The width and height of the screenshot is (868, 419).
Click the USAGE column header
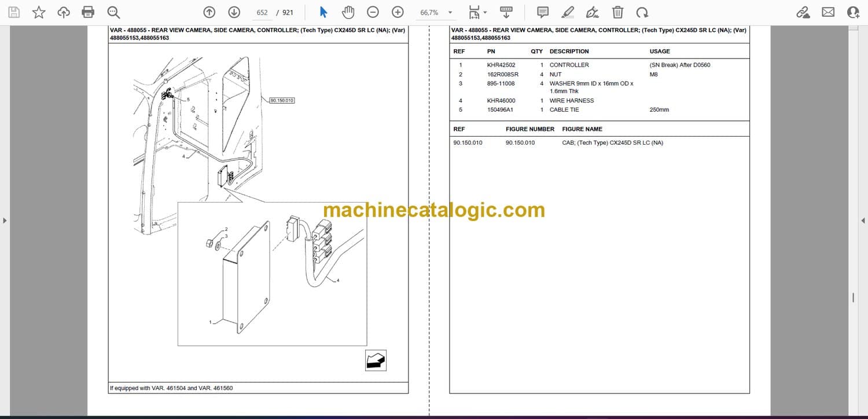[660, 52]
